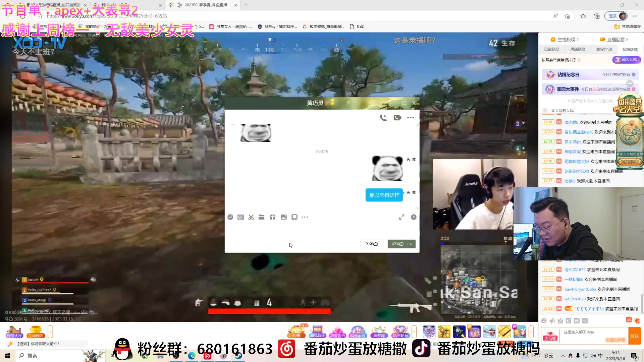
Task: Click the orange 发送 button in stream chat
Action: [635, 336]
